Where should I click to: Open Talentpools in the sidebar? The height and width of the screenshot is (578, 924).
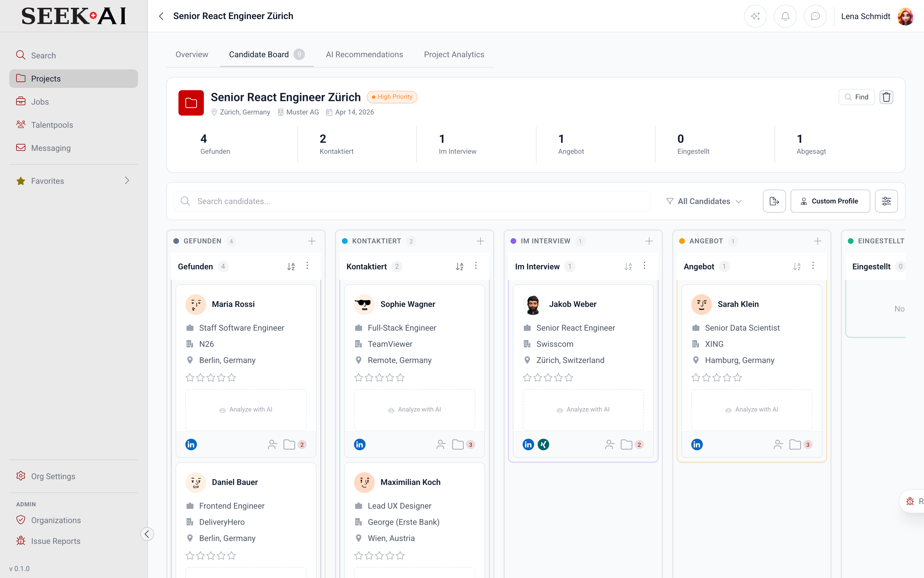pos(73,125)
